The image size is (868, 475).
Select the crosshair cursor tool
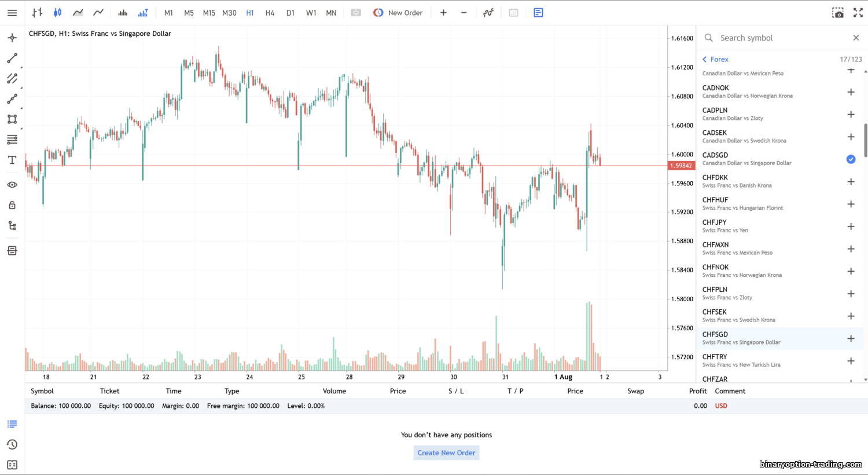coord(12,38)
